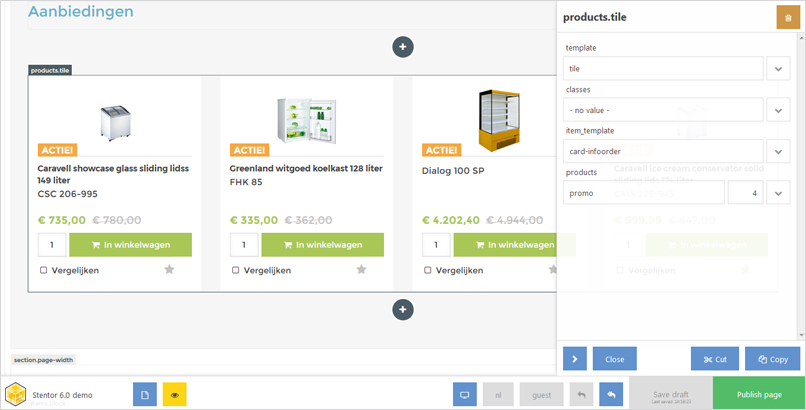Click quantity field of Greenland koelkast
The image size is (806, 410).
(244, 245)
